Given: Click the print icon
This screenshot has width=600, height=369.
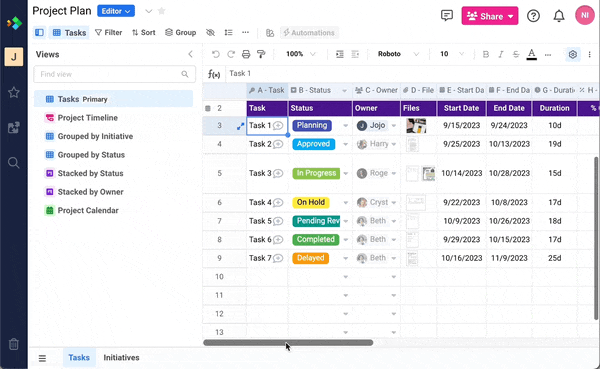Looking at the screenshot, I should coord(246,54).
